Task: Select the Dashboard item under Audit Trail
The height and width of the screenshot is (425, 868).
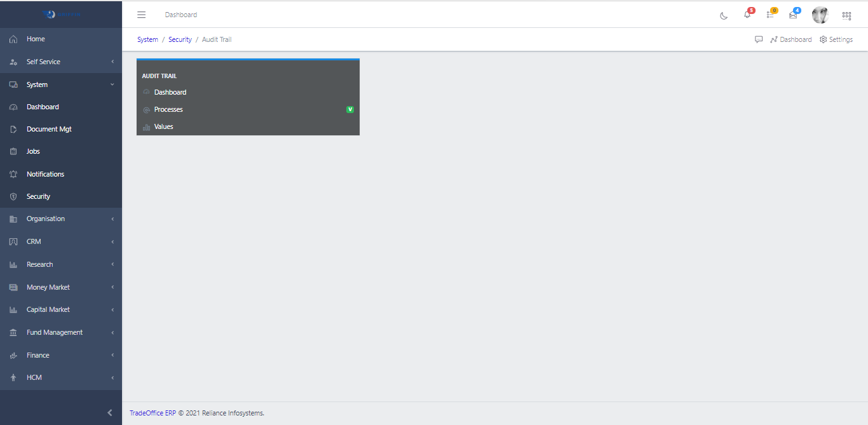Action: (170, 92)
